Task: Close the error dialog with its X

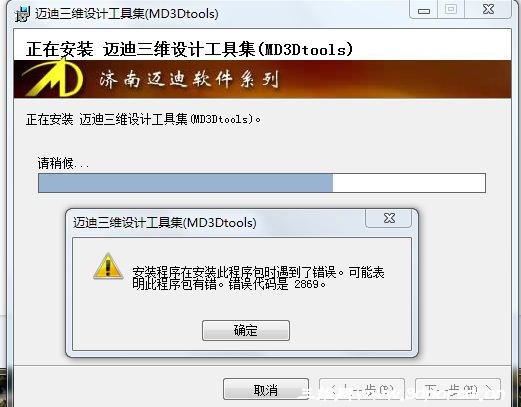Action: coord(389,218)
